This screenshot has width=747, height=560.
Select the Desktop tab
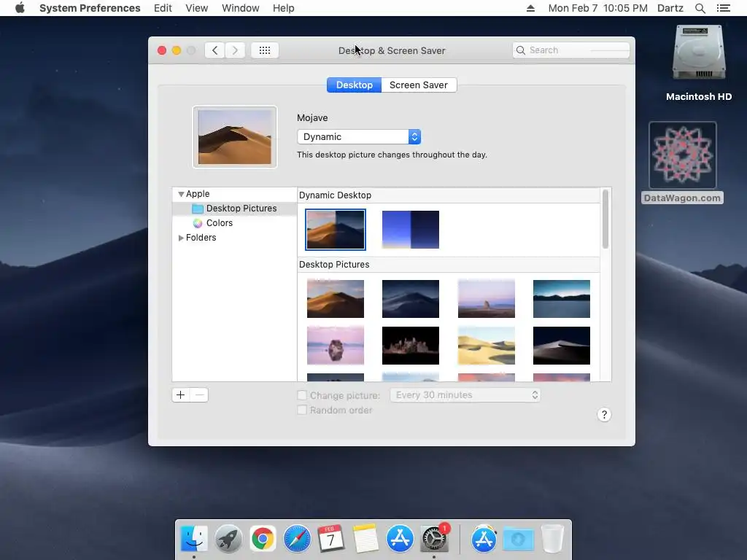pos(354,85)
